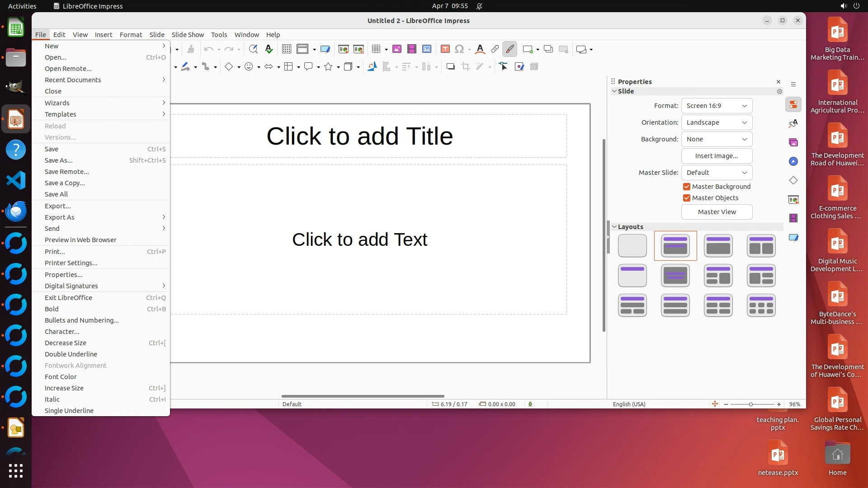Click the Insert Image toolbar icon
Screen dimensions: 868x488
396,49
